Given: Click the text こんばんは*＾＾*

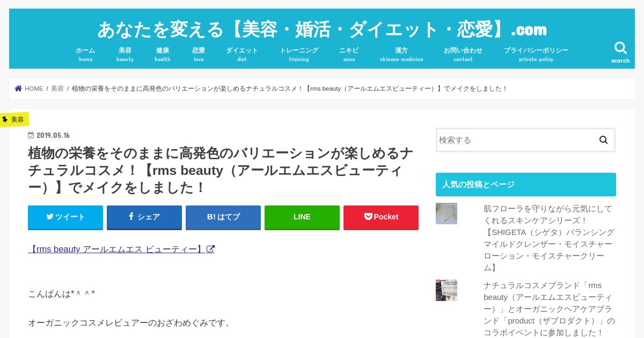Looking at the screenshot, I should pyautogui.click(x=62, y=294).
